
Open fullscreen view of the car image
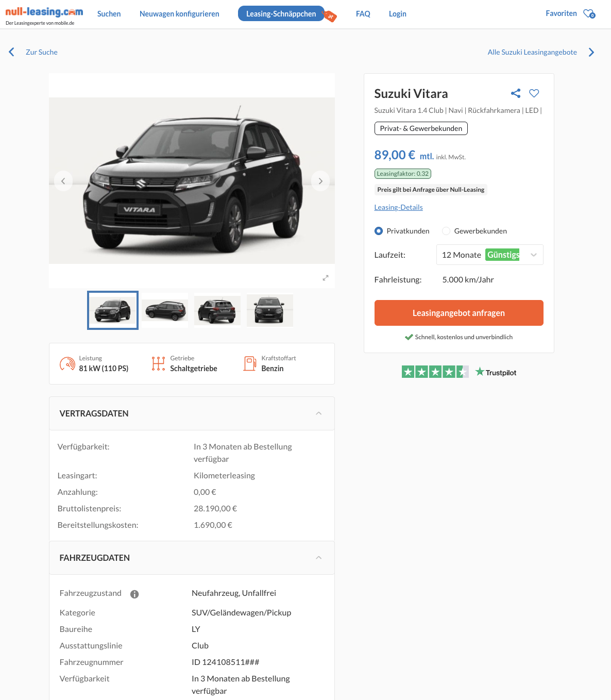click(x=326, y=278)
